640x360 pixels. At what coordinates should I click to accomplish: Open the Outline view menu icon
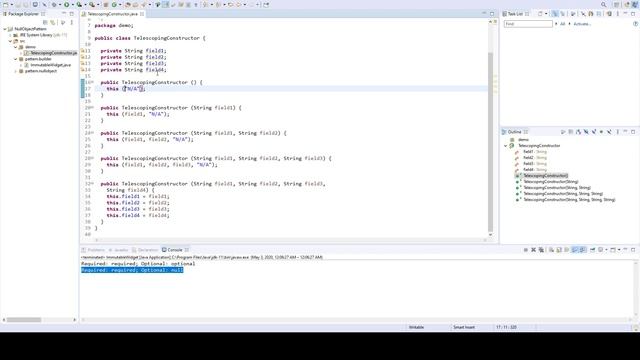click(618, 132)
